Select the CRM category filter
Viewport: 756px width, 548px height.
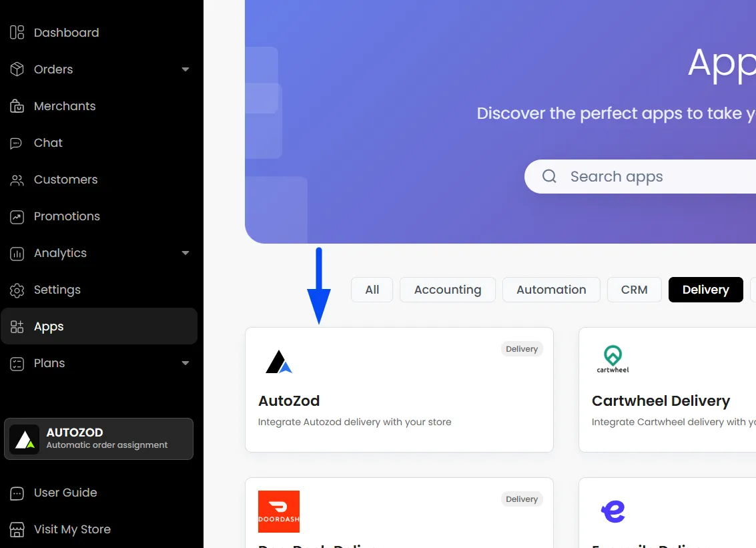pos(634,290)
